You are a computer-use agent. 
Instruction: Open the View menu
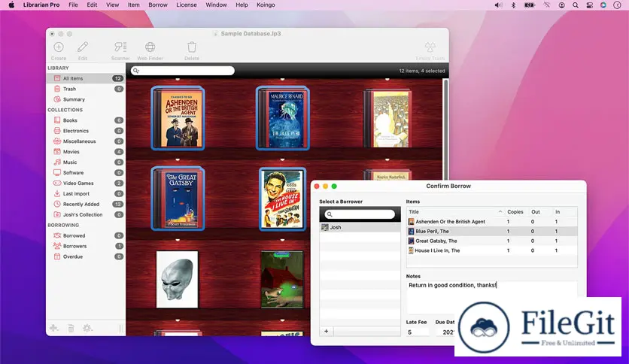112,5
